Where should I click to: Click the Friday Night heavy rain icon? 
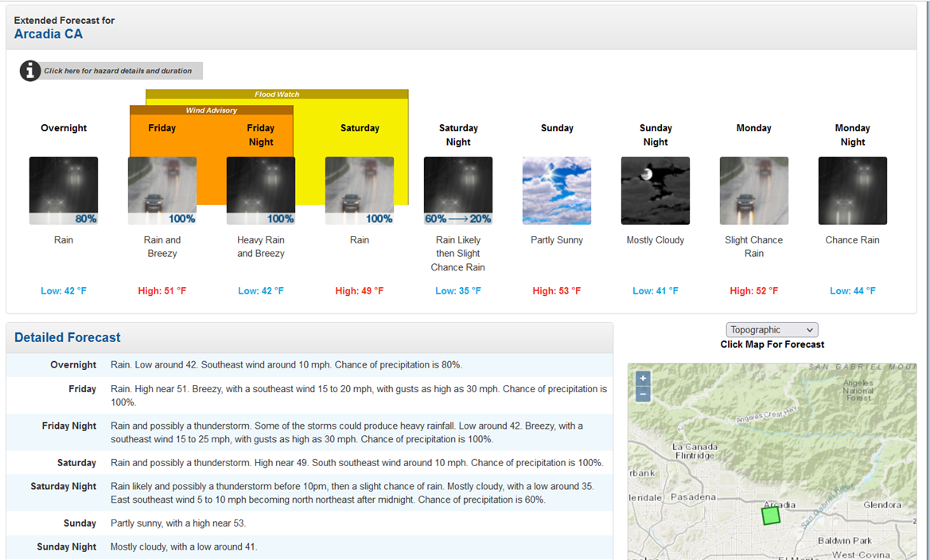[261, 191]
